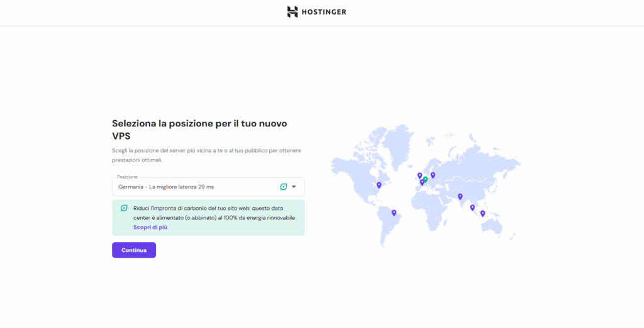Click the 'Posizione' field label
The image size is (644, 328).
tap(127, 177)
